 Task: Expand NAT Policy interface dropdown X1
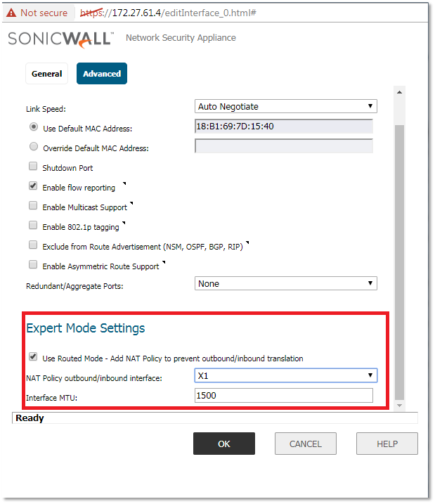tap(285, 375)
